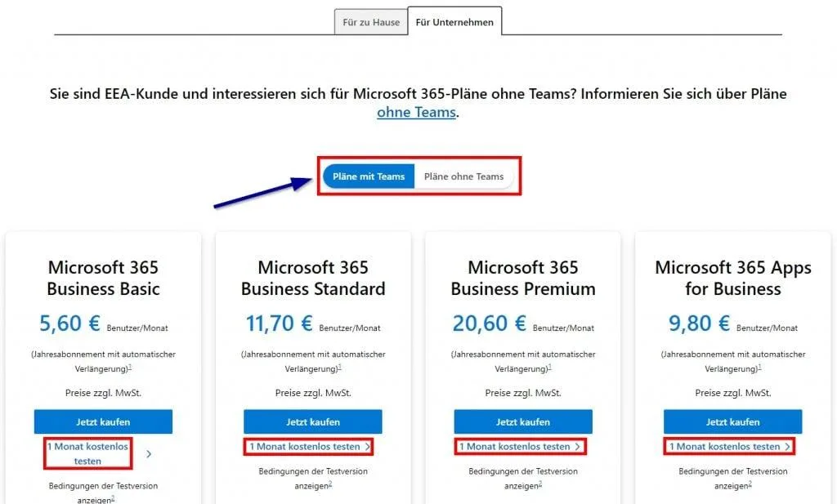Toggle to 'Pläne ohne Teams'
The image size is (837, 504).
(463, 176)
